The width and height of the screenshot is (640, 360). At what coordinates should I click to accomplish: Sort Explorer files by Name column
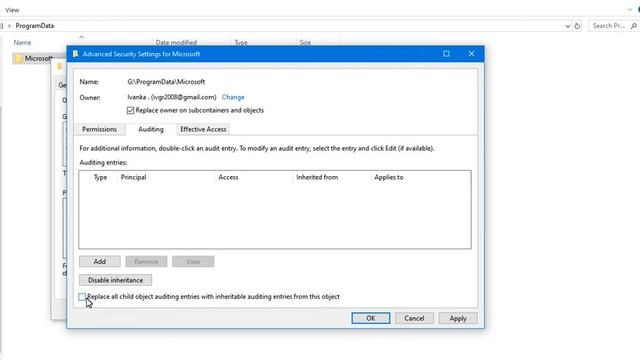[22, 42]
